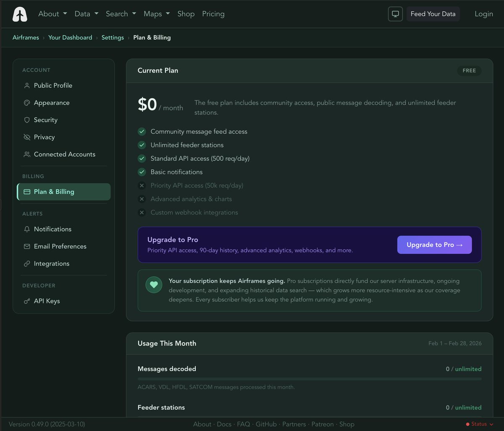Click X icon beside Custom webhook integrations

tap(142, 212)
